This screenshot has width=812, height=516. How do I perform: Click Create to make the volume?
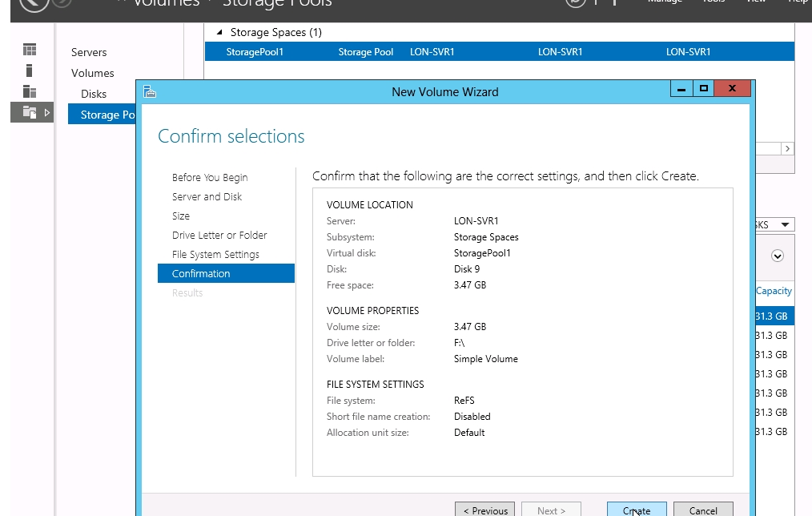pos(636,510)
